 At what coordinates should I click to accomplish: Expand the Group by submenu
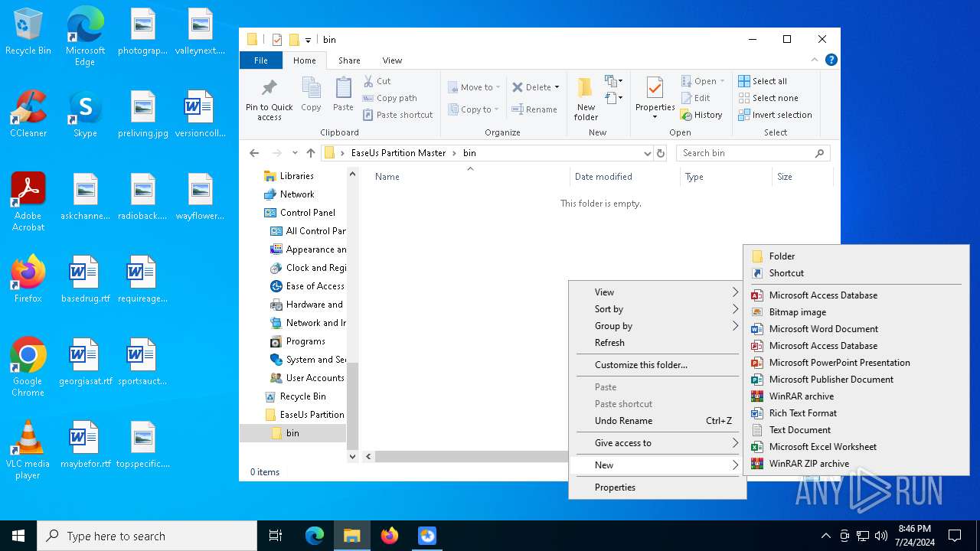tap(657, 326)
